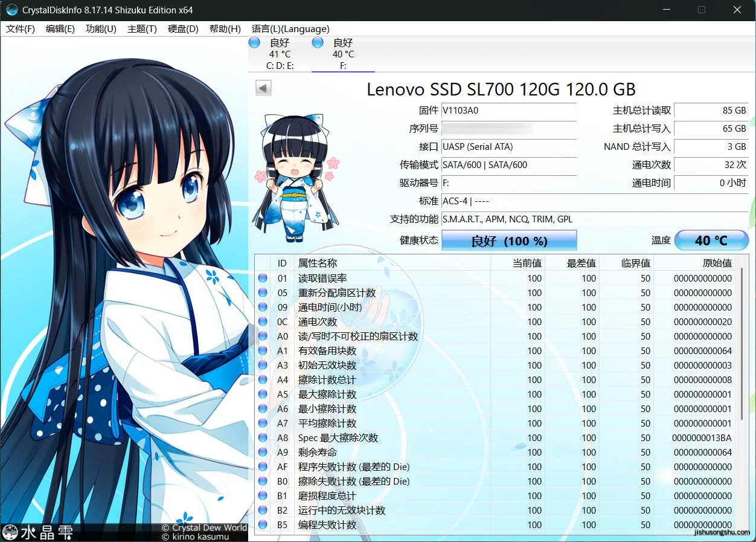Viewport: 756px width, 542px height.
Task: Click the 原始值 column header
Action: (695, 263)
